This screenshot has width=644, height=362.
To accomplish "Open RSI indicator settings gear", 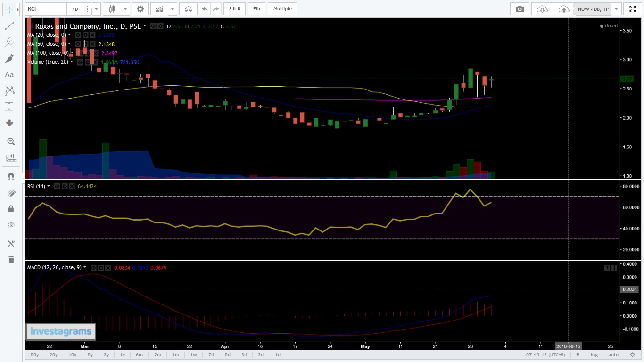I will tap(65, 186).
